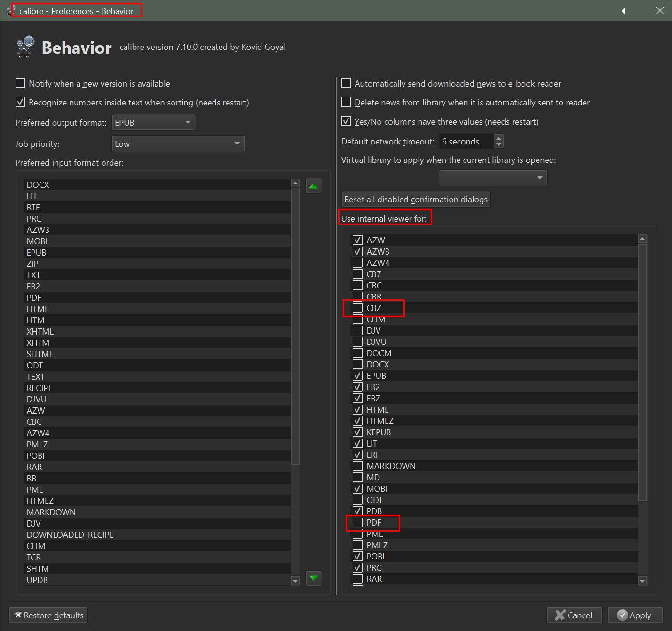Increase the default network timeout value
672x631 pixels.
[499, 138]
